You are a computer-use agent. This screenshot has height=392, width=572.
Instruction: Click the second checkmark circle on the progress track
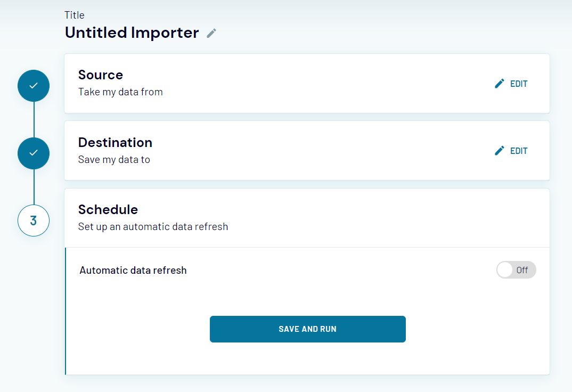click(34, 153)
